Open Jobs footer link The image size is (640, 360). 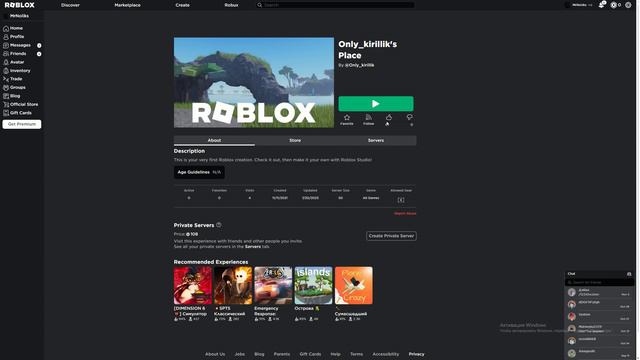[x=240, y=354]
